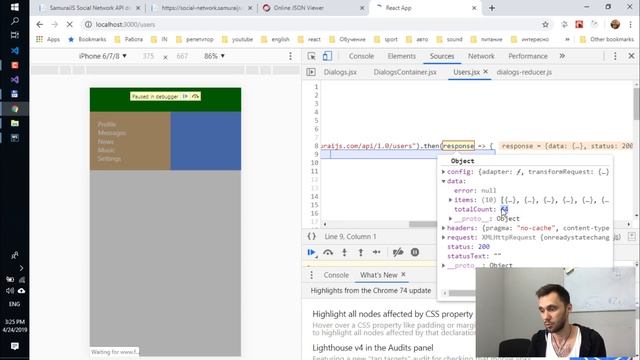Image resolution: width=640 pixels, height=360 pixels.
Task: Click the totalCount value
Action: click(504, 209)
